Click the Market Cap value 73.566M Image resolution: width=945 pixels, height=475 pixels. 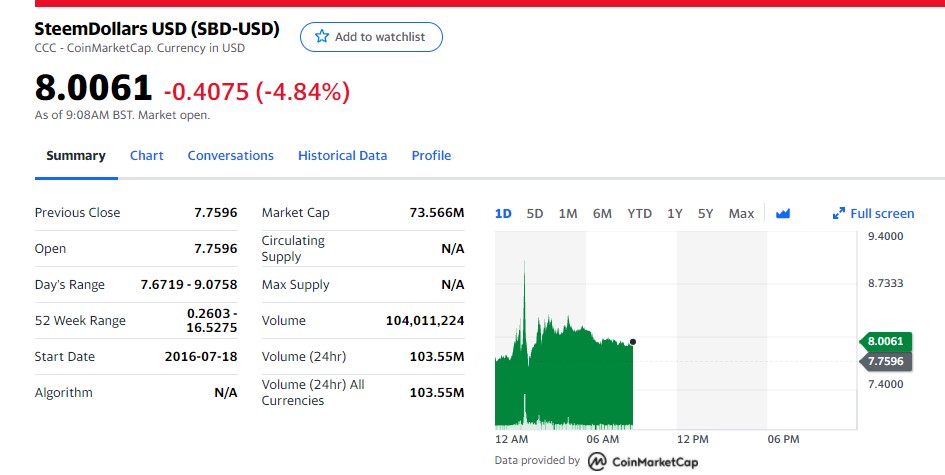click(437, 212)
